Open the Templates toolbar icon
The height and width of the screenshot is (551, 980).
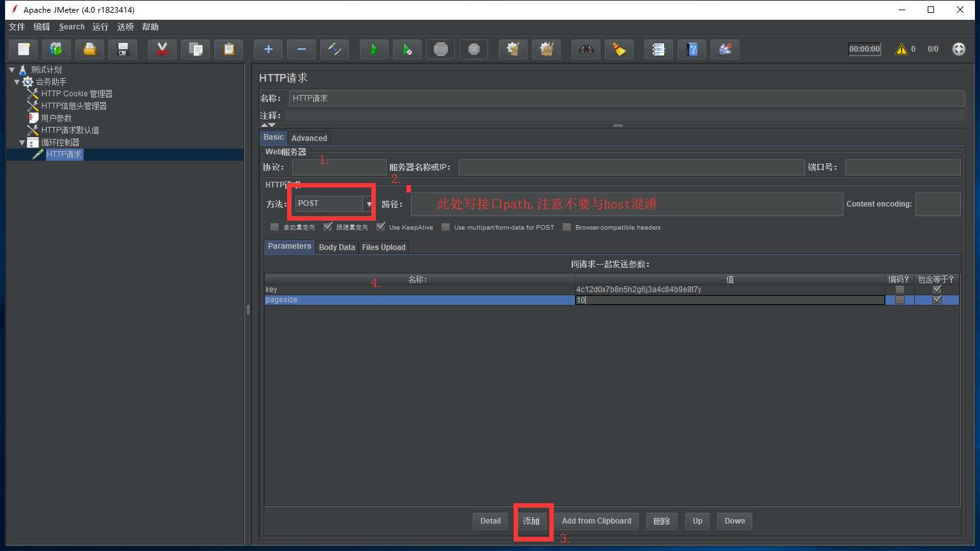click(x=56, y=49)
